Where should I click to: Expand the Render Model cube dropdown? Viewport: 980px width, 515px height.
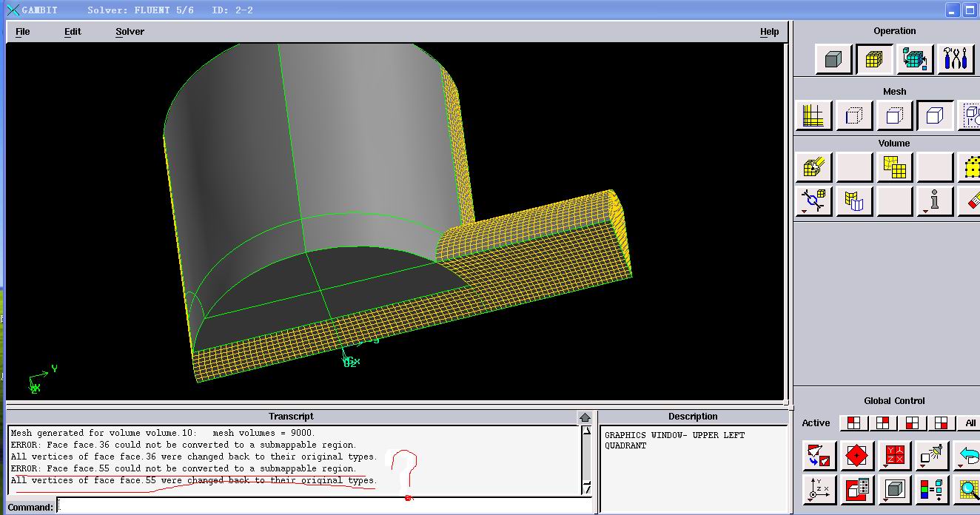[x=894, y=489]
